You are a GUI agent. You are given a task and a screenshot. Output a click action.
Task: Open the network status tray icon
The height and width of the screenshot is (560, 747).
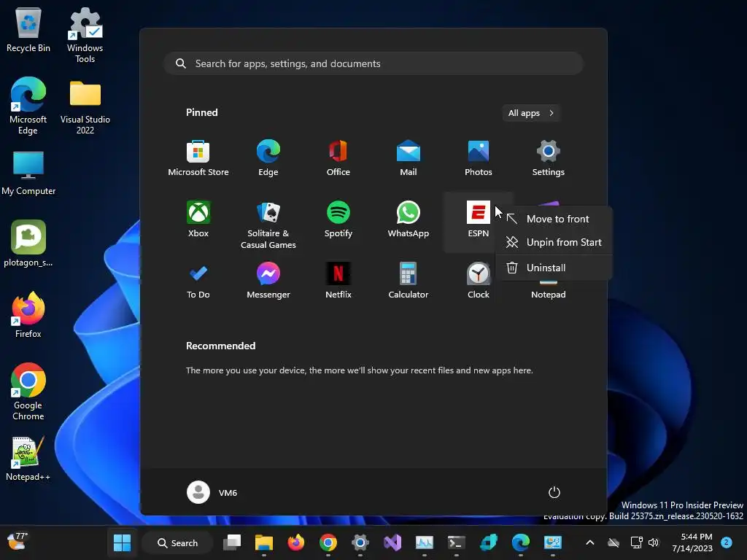tap(636, 542)
